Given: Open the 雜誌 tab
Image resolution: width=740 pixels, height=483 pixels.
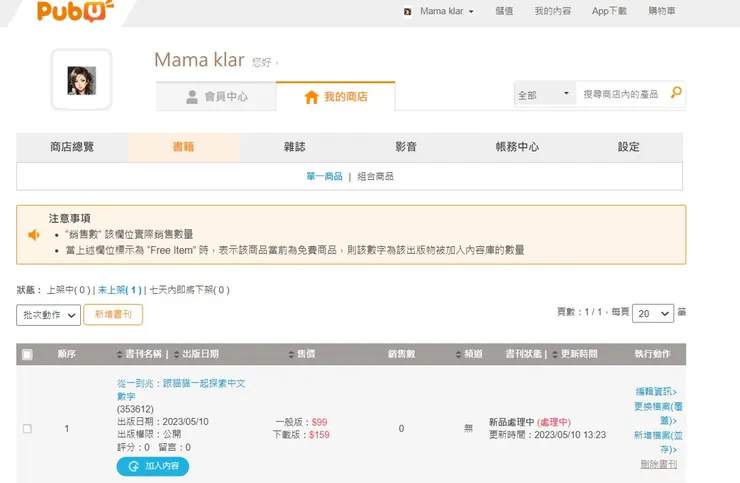Looking at the screenshot, I should tap(294, 147).
